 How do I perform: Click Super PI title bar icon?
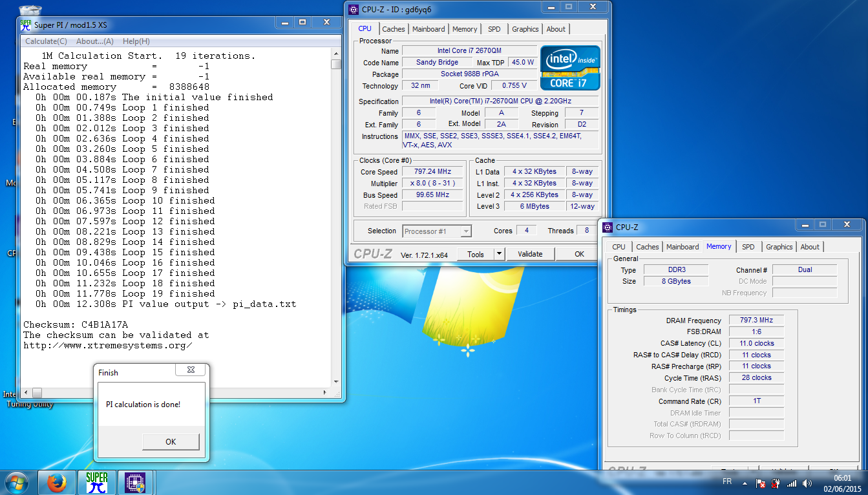[x=26, y=25]
